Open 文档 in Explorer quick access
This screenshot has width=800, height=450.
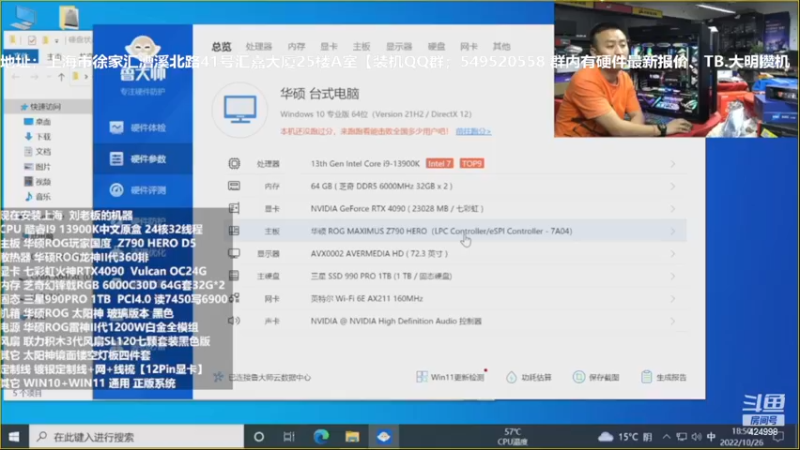pos(43,152)
